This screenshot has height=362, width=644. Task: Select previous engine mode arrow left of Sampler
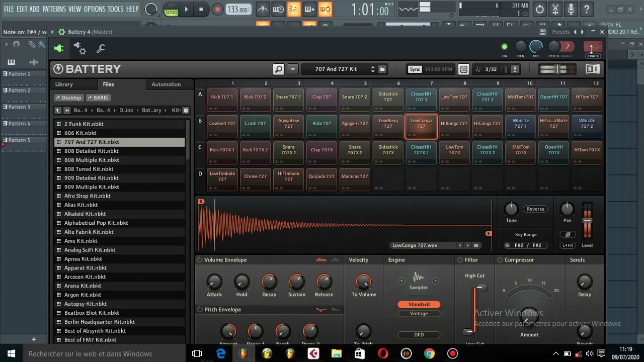point(401,281)
